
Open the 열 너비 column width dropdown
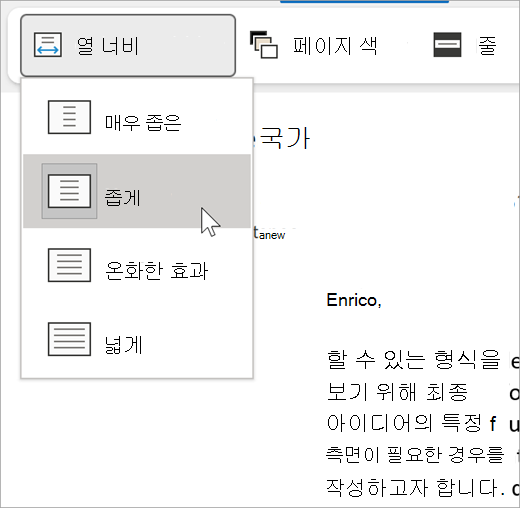128,45
